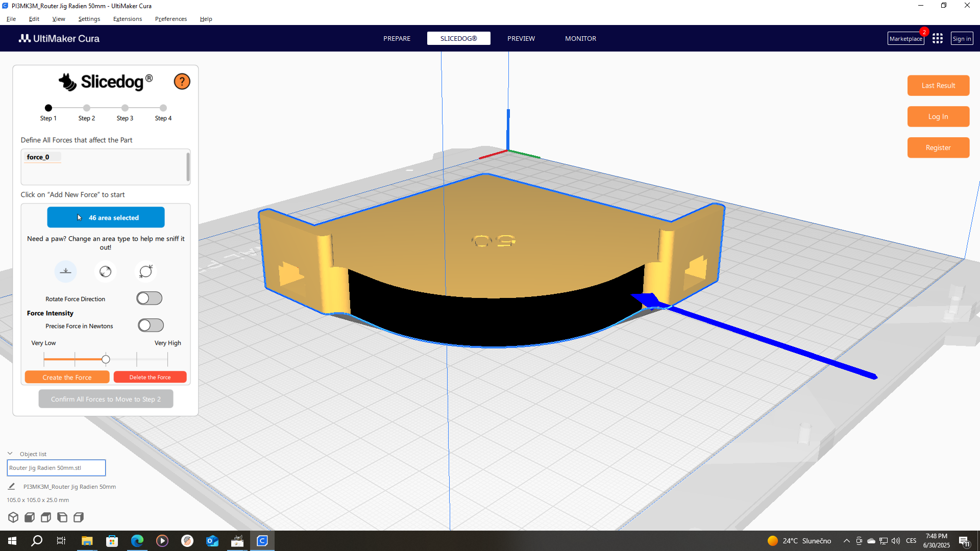Screen dimensions: 980x551
Task: Select the circular rotation area type icon
Action: point(105,271)
